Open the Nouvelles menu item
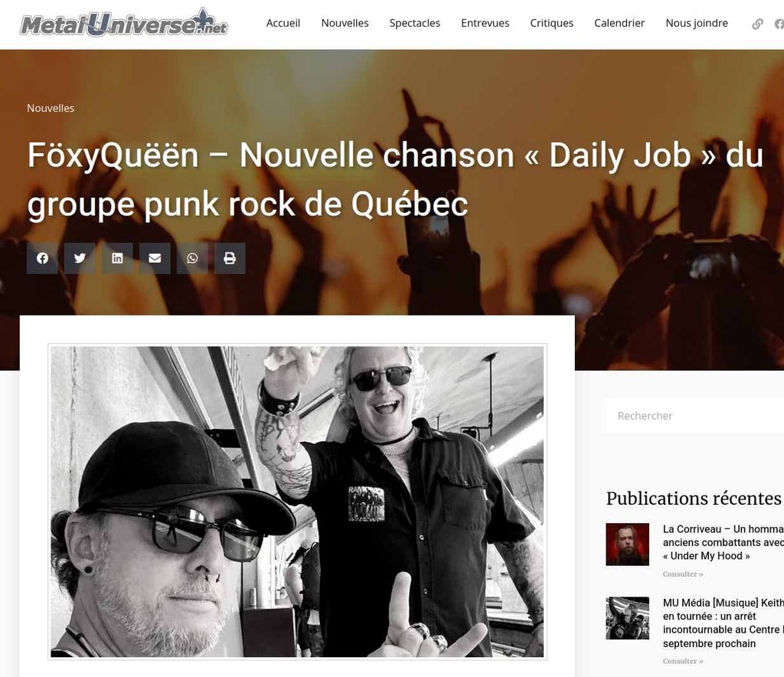 pyautogui.click(x=345, y=23)
